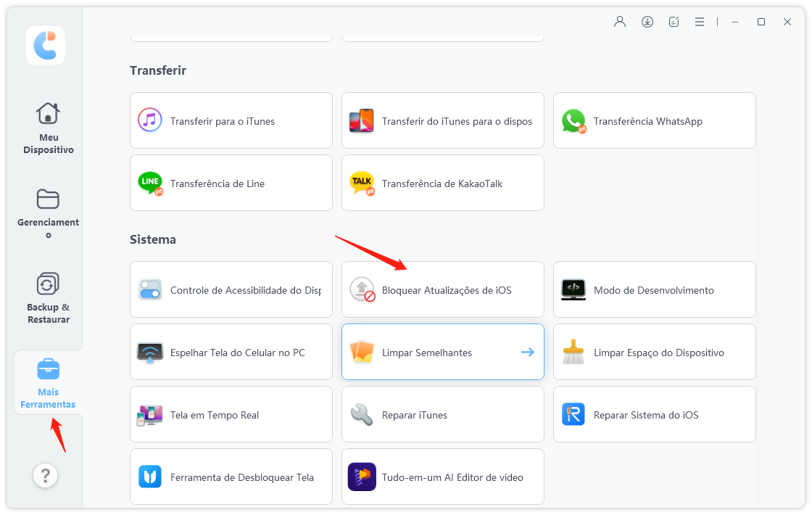Switch to Backup & Restaurar tab
The image size is (812, 515).
(x=48, y=297)
